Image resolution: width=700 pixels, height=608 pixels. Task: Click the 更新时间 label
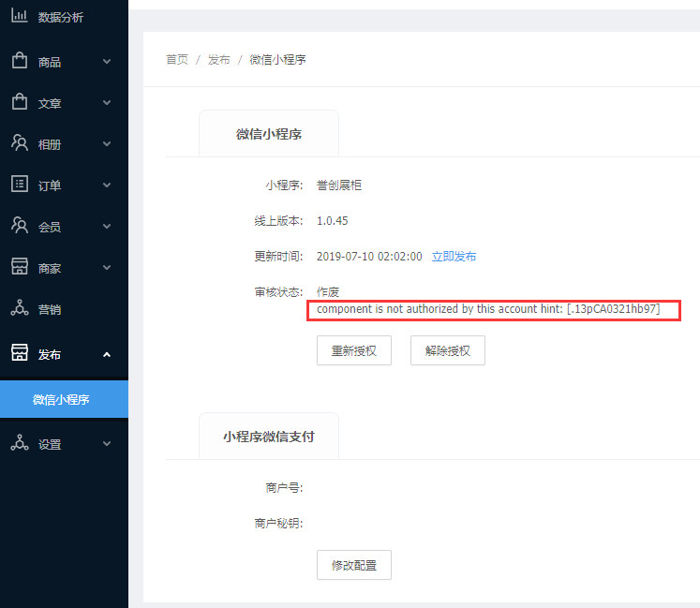pos(278,257)
